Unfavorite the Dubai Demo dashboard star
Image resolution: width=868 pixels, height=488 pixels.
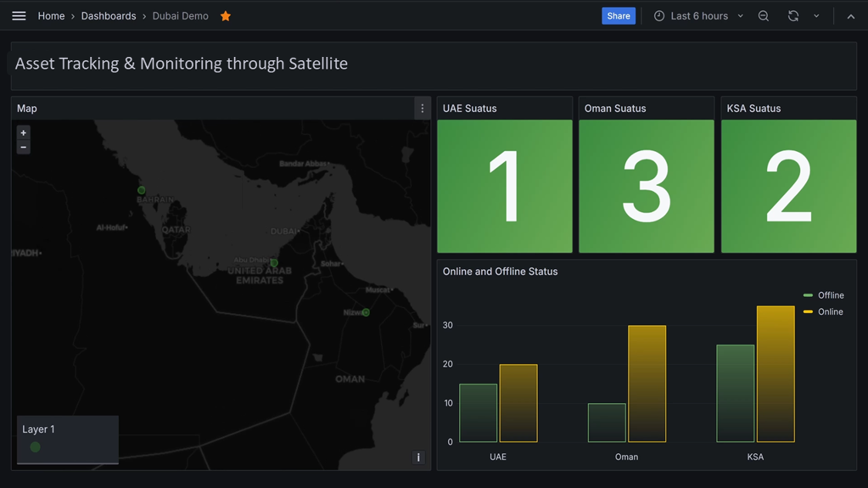coord(225,15)
